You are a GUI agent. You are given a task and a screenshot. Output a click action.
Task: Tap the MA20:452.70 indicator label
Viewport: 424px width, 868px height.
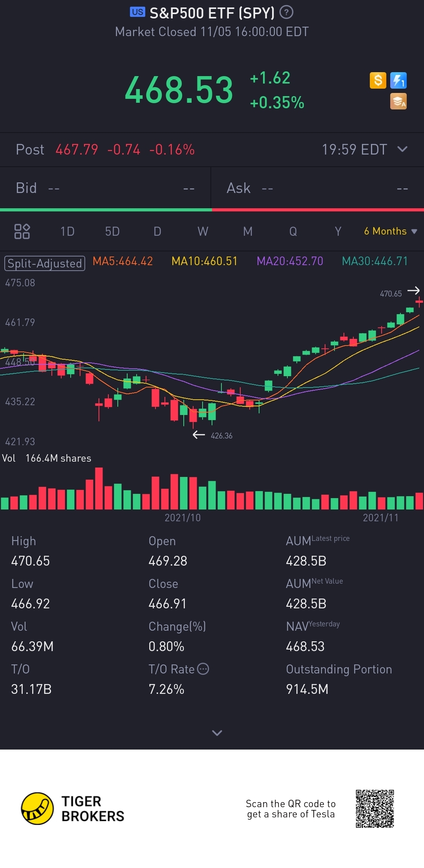[290, 261]
